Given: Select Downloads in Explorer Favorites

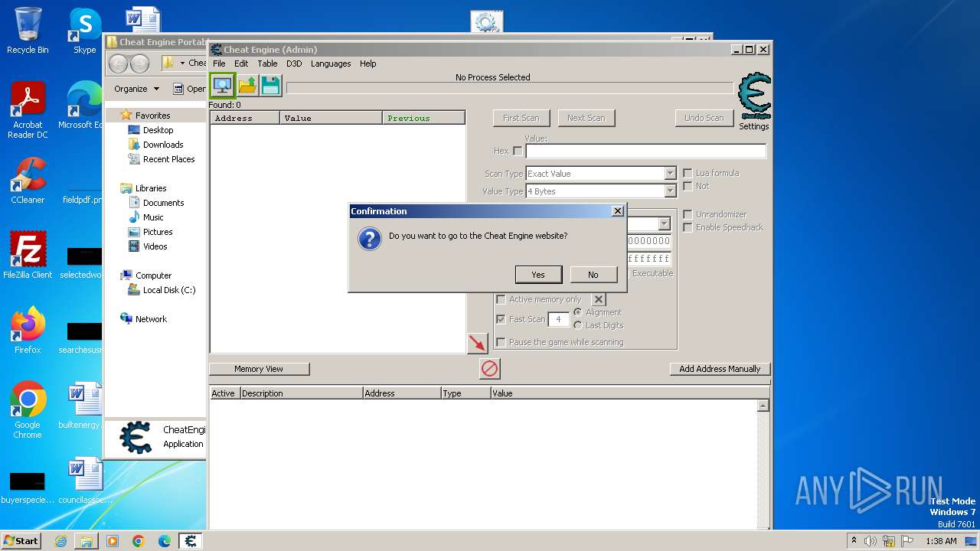Looking at the screenshot, I should 163,145.
